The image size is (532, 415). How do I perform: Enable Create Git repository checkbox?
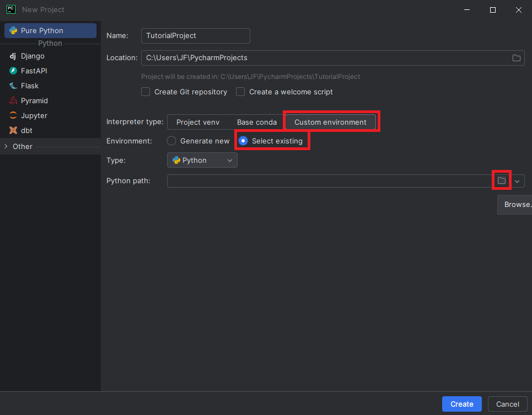tap(146, 92)
